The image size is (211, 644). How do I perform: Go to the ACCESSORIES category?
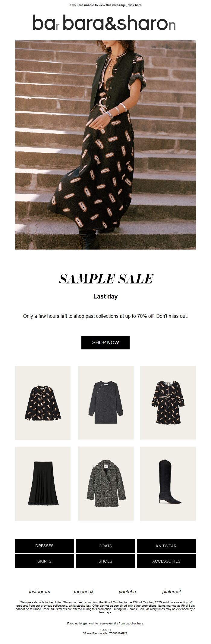[x=166, y=561]
